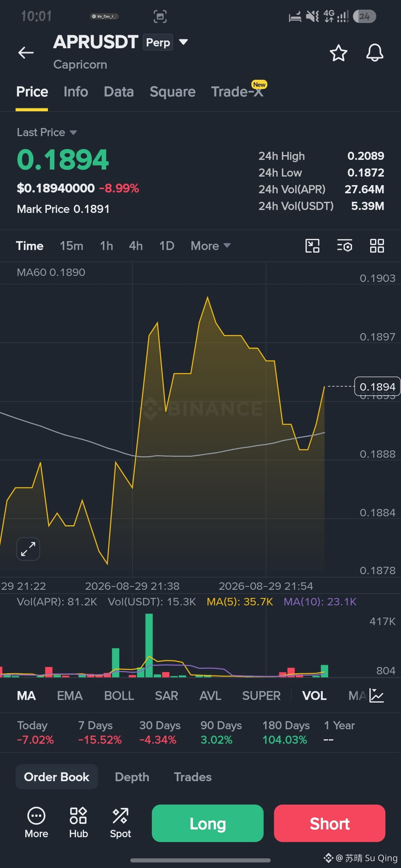This screenshot has width=401, height=868.
Task: Open chart drawing tools icon
Action: coord(312,246)
